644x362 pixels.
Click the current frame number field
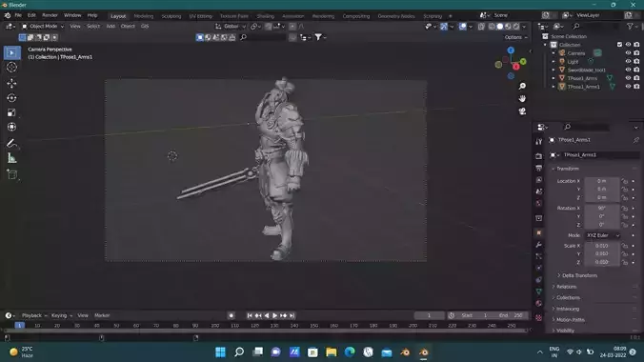pos(430,315)
